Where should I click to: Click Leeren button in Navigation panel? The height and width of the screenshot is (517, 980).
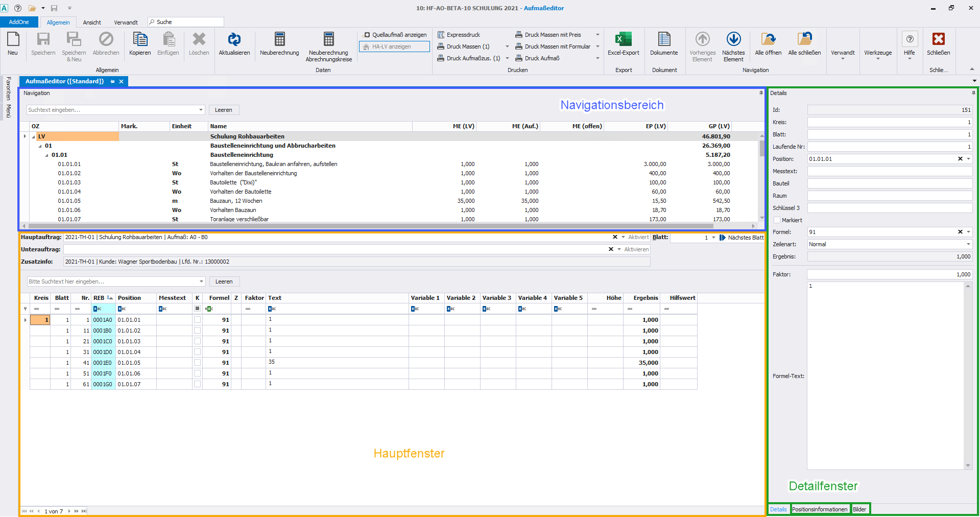pos(223,110)
